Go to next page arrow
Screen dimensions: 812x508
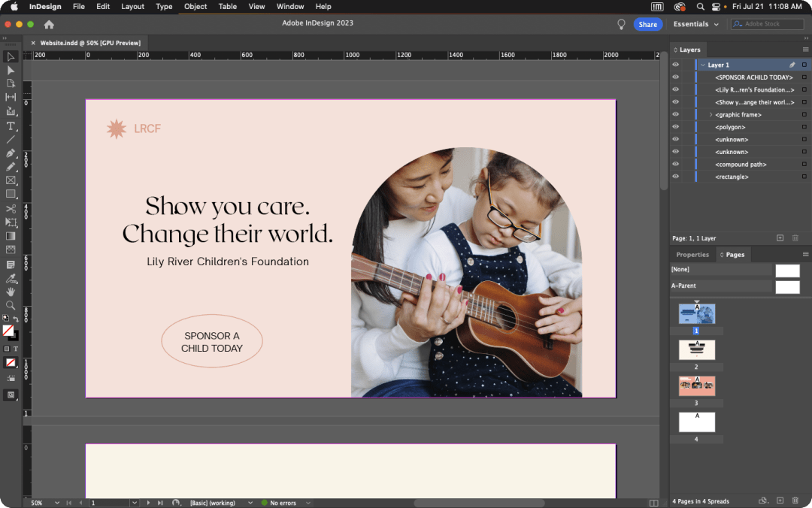(148, 503)
